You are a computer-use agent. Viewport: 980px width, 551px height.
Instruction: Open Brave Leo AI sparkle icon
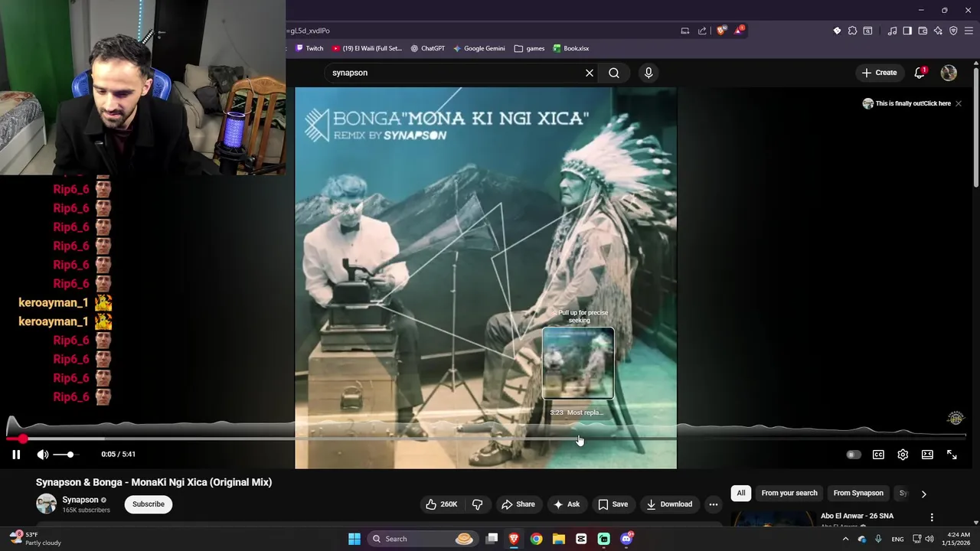pos(938,31)
